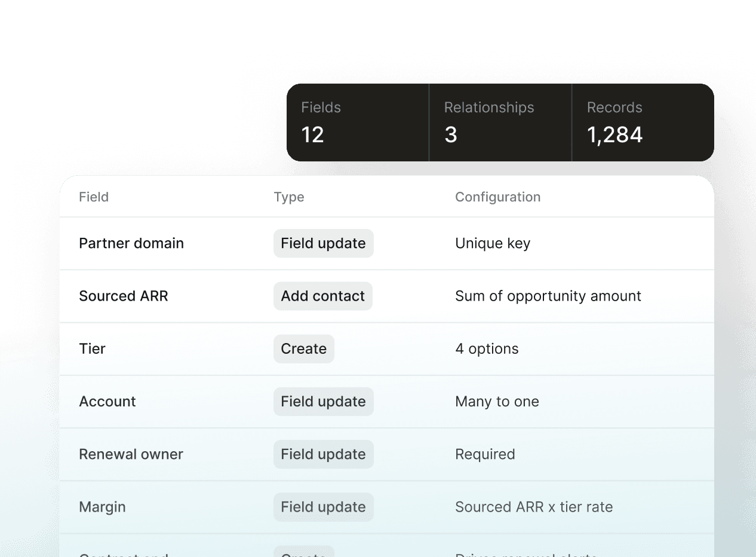
Task: Click the Field update badge for Renewal owner
Action: pos(324,454)
